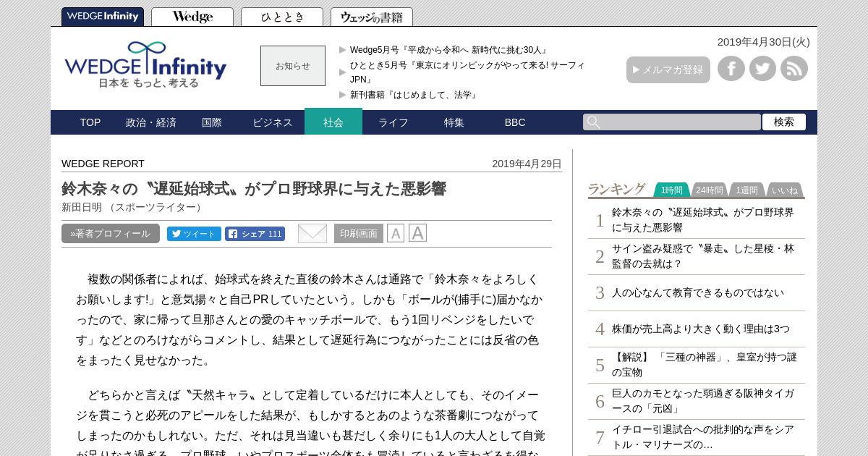The height and width of the screenshot is (456, 868).
Task: Select the 1週間 ranking tab
Action: click(x=747, y=190)
